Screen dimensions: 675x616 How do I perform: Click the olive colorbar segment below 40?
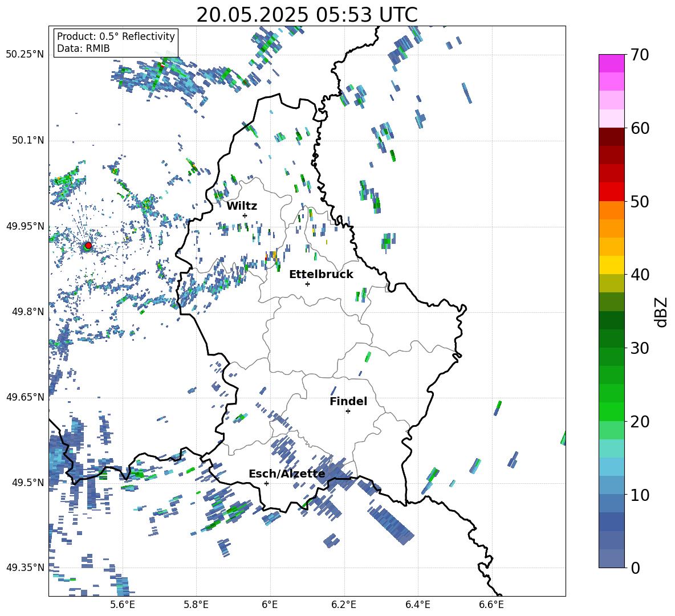[x=611, y=283]
